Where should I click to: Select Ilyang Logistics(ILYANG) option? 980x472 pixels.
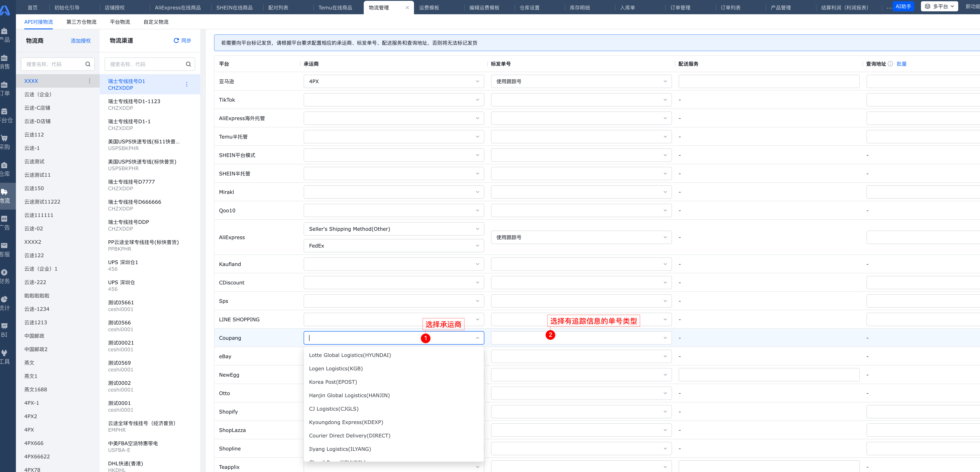pyautogui.click(x=393, y=449)
